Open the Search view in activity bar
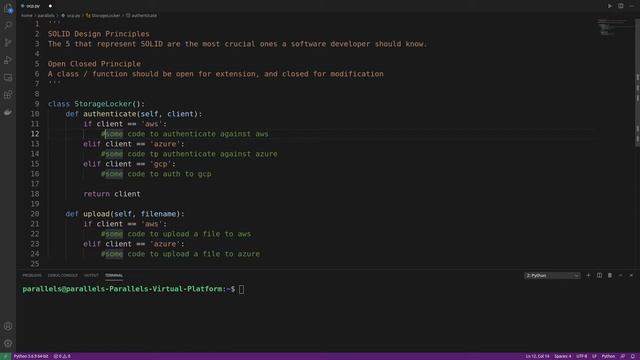The width and height of the screenshot is (640, 360). point(8,25)
